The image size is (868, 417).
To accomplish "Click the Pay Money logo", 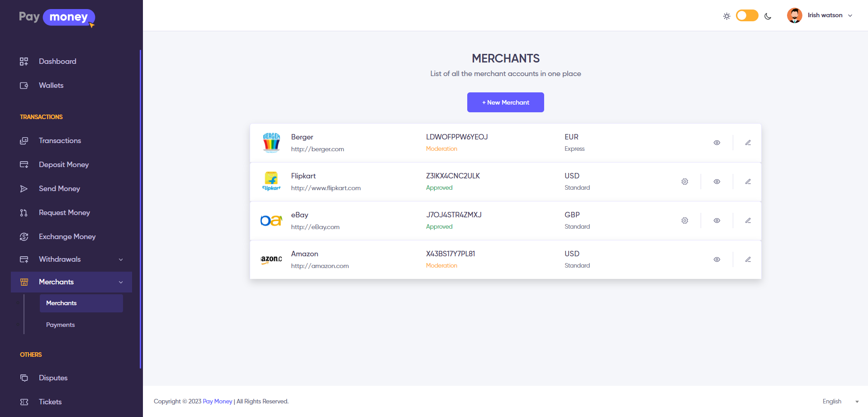I will pos(57,18).
